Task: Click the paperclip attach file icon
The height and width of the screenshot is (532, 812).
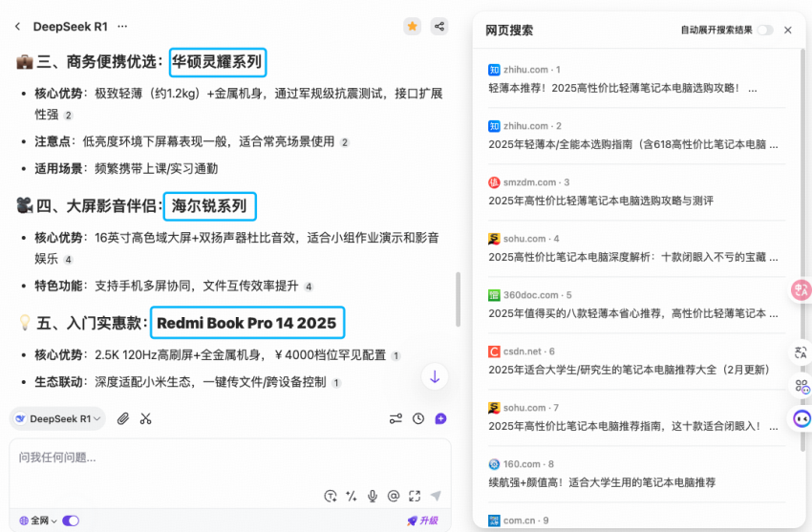Action: tap(123, 418)
